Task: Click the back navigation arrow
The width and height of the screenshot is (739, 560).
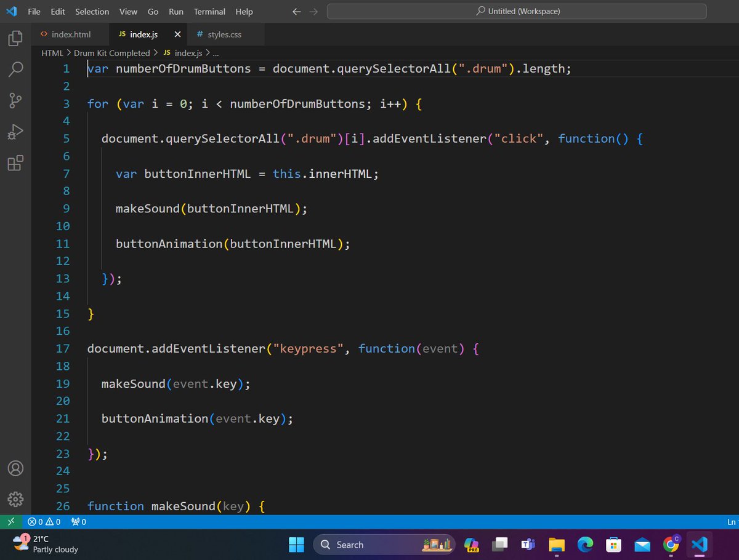Action: coord(296,11)
